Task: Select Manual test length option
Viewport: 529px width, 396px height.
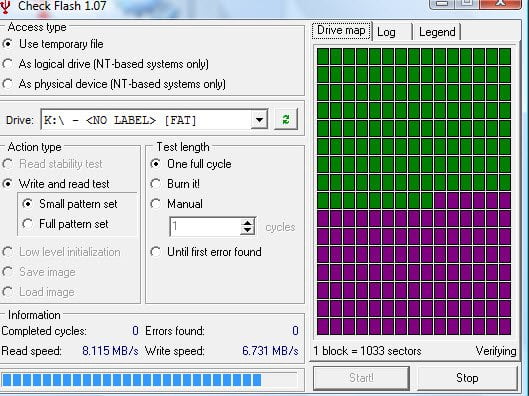Action: point(176,204)
